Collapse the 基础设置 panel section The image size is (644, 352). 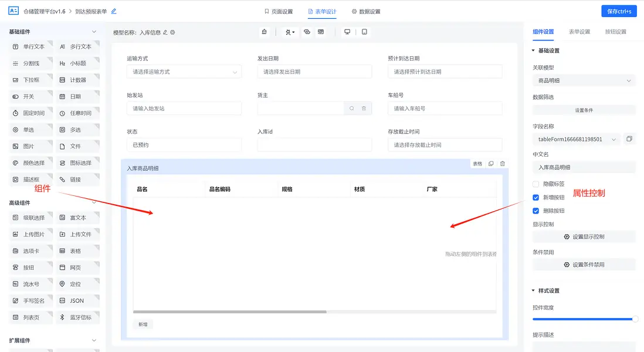pos(533,50)
